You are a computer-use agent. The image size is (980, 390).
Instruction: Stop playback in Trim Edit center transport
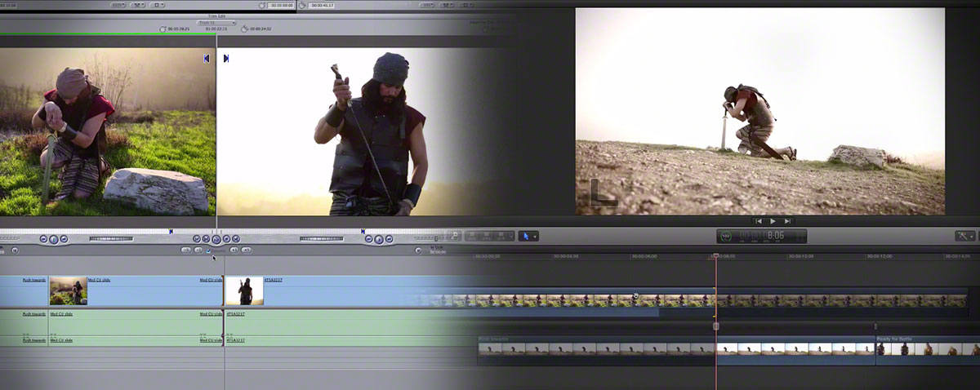pos(226,239)
